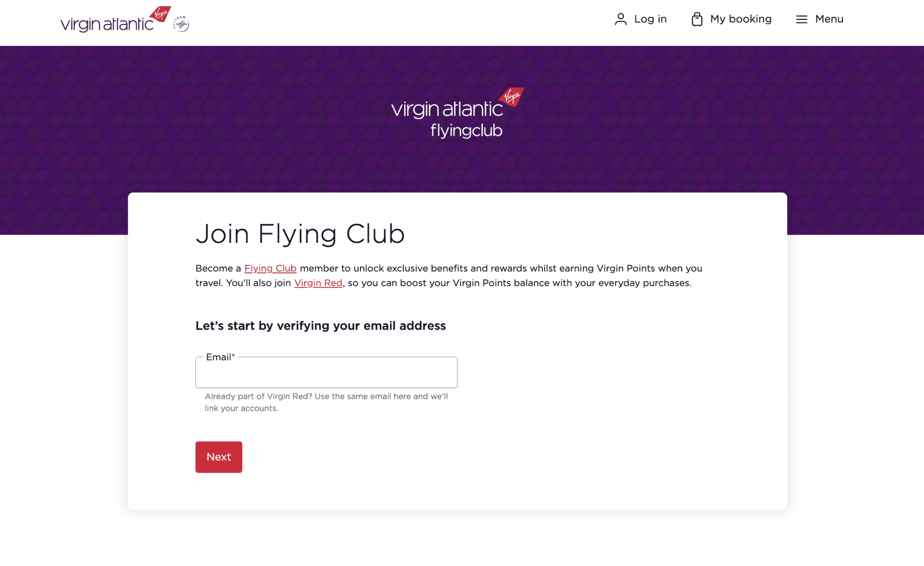Open the Log in option
The height and width of the screenshot is (566, 924).
(650, 19)
